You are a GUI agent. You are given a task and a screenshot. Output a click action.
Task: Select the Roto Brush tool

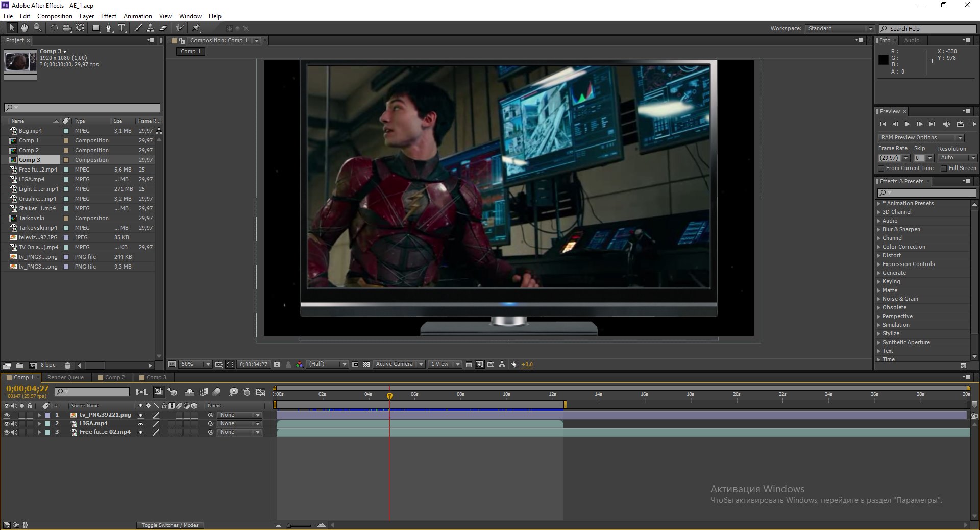(180, 28)
